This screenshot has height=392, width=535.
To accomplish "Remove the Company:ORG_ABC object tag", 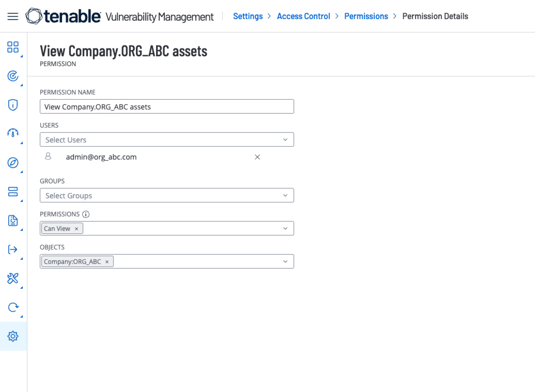I will point(107,262).
